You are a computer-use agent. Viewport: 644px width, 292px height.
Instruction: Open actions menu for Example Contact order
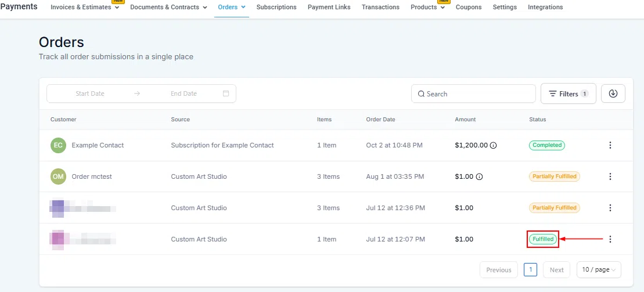pyautogui.click(x=610, y=145)
